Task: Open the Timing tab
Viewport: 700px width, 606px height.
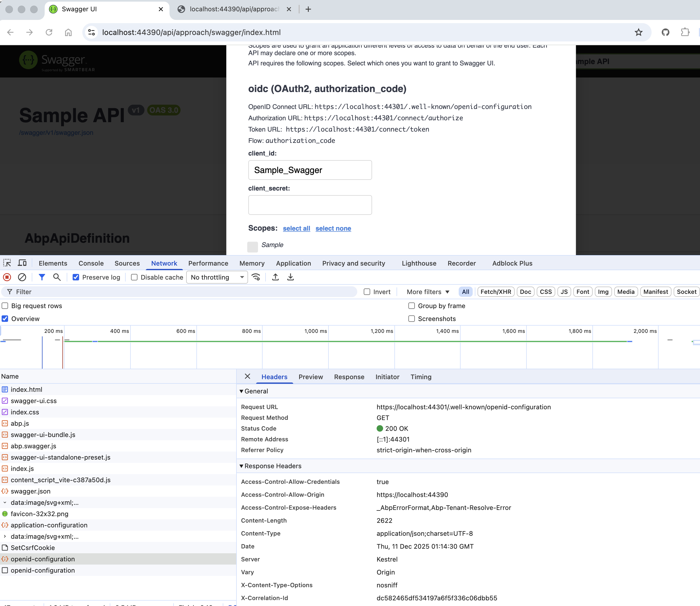Action: (421, 377)
